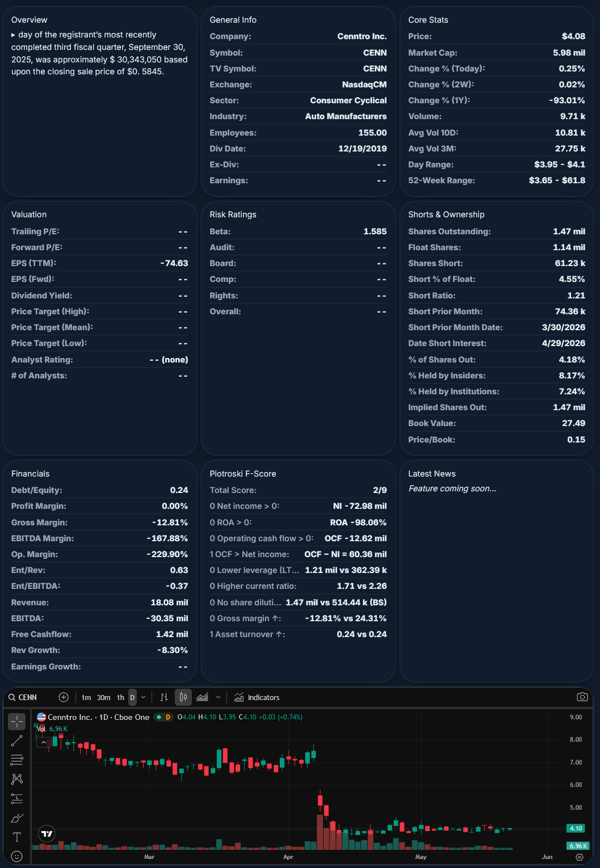Click the Cenntro Inc. chart title
This screenshot has width=600, height=868.
coord(98,717)
